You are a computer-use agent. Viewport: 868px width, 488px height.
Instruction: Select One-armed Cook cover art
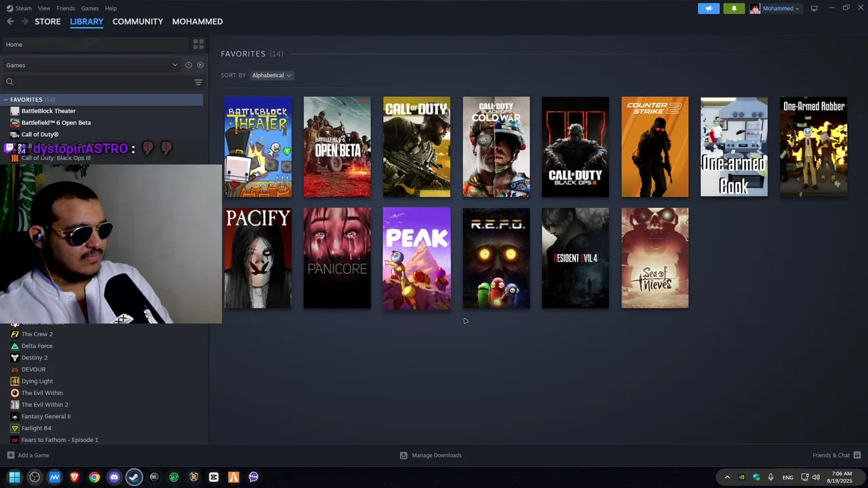734,147
